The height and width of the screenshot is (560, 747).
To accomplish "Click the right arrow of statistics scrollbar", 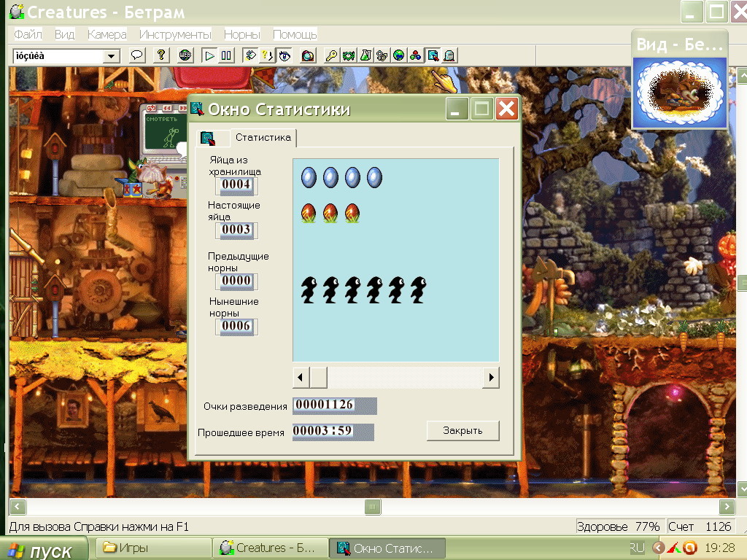I will [x=491, y=378].
